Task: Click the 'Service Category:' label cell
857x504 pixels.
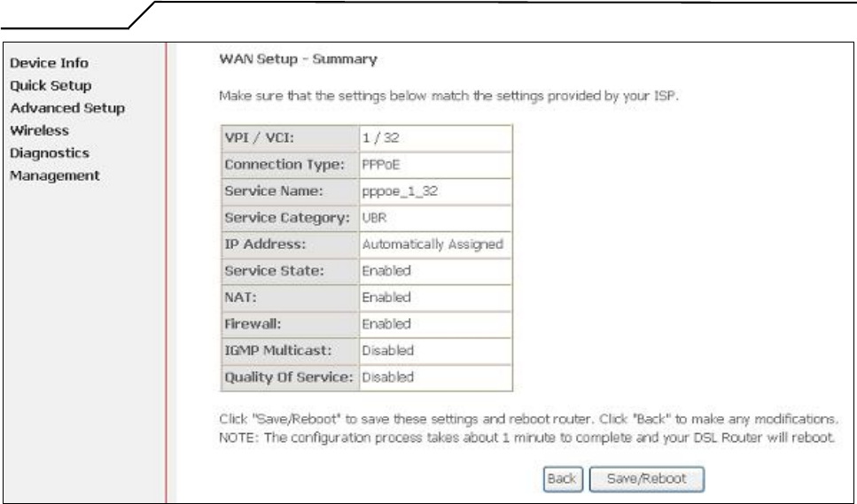Action: 290,218
